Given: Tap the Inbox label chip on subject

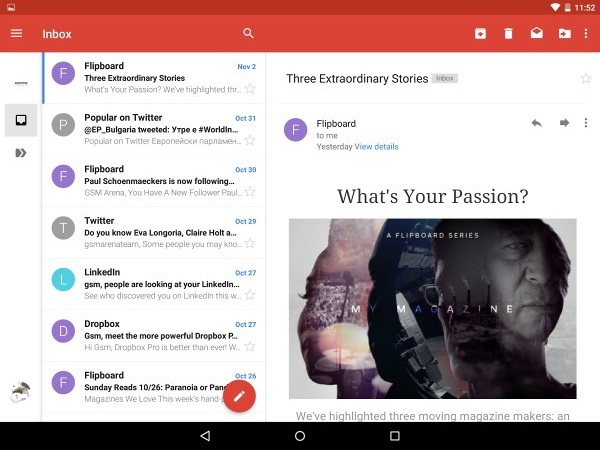Looking at the screenshot, I should (x=445, y=78).
